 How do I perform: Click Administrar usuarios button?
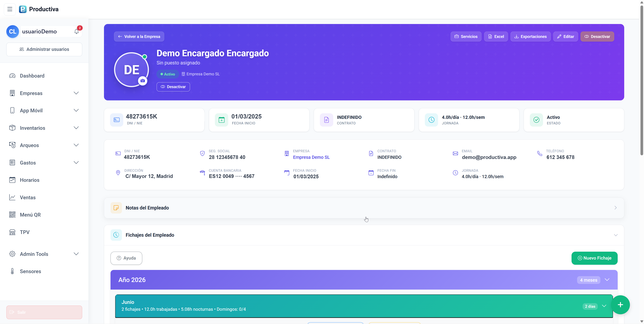coord(44,49)
